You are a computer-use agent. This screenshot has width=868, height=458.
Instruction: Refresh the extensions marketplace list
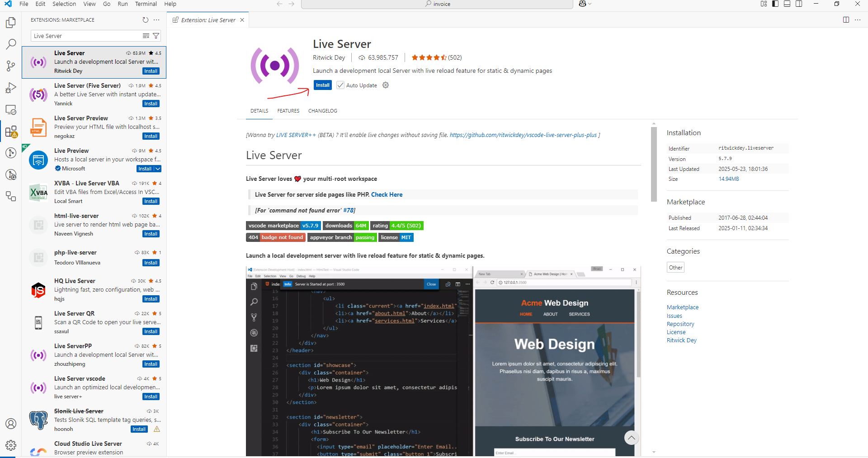coord(145,20)
